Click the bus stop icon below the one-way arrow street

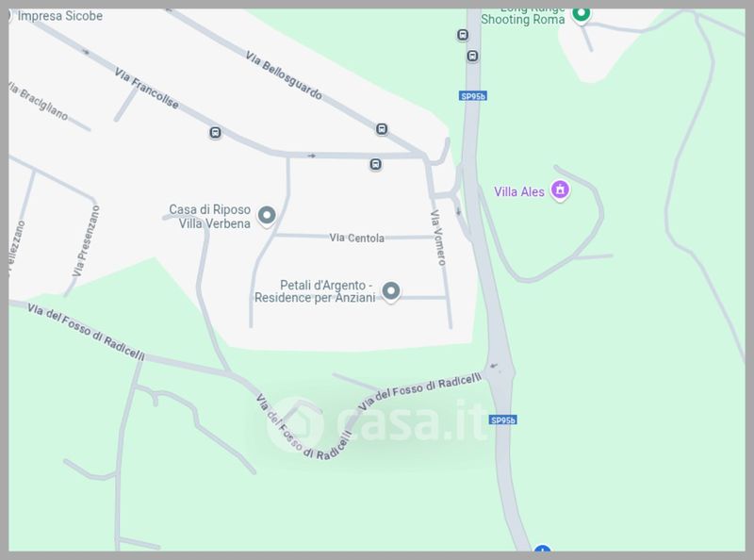pyautogui.click(x=375, y=165)
